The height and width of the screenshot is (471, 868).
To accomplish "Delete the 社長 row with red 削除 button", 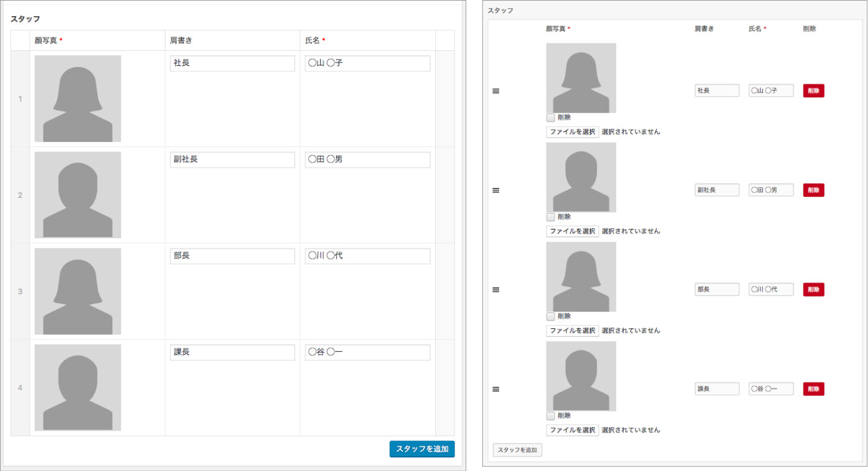I will click(x=813, y=91).
